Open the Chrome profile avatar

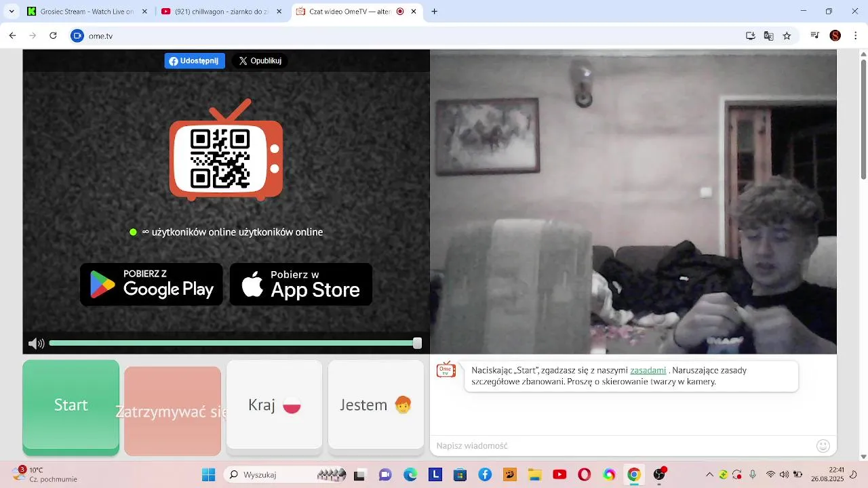(835, 36)
